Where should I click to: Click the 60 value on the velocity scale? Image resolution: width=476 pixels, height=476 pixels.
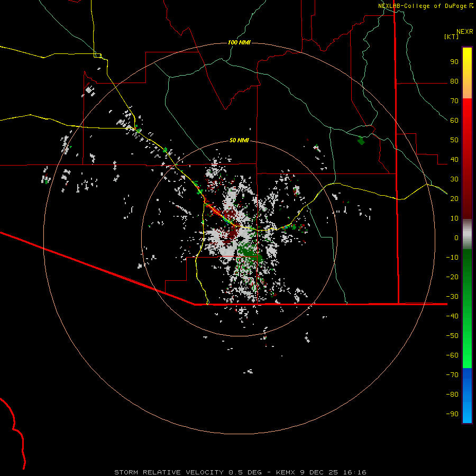point(454,121)
